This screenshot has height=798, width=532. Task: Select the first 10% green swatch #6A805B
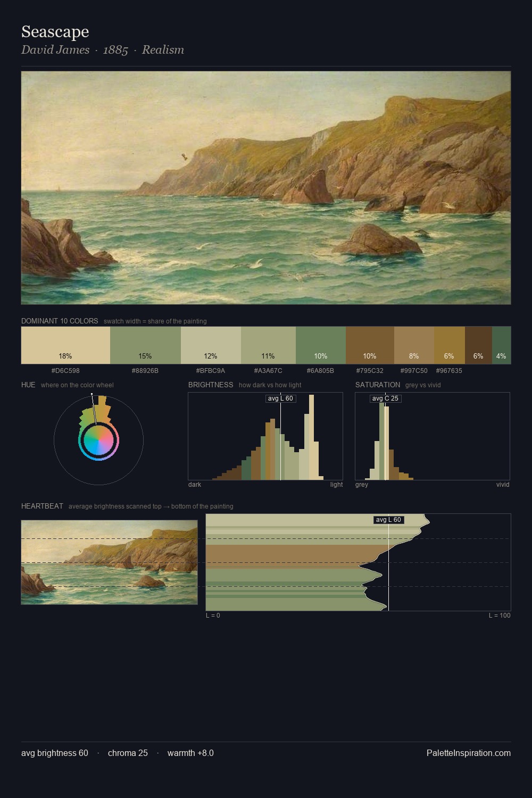tap(321, 345)
